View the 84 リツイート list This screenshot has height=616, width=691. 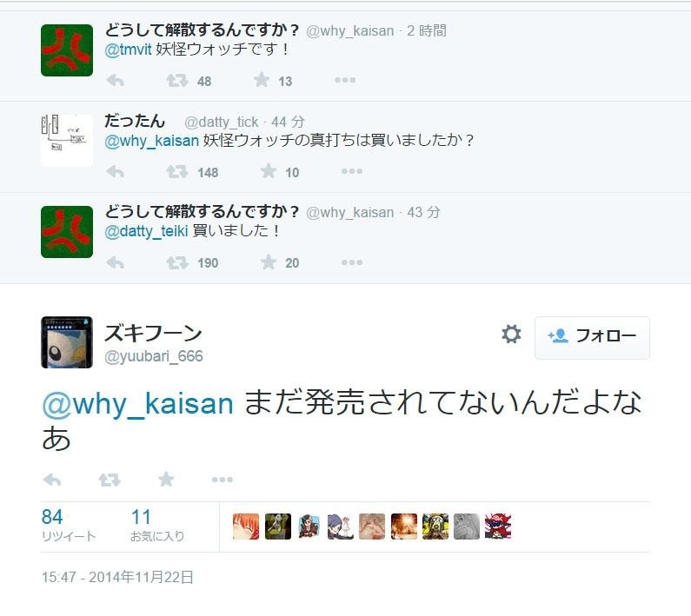69,525
